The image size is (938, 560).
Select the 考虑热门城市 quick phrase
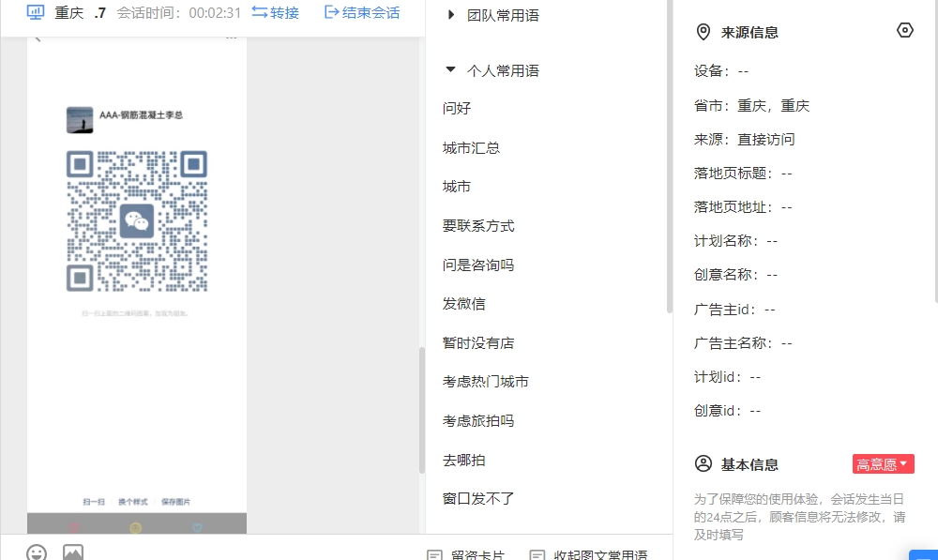click(x=486, y=382)
